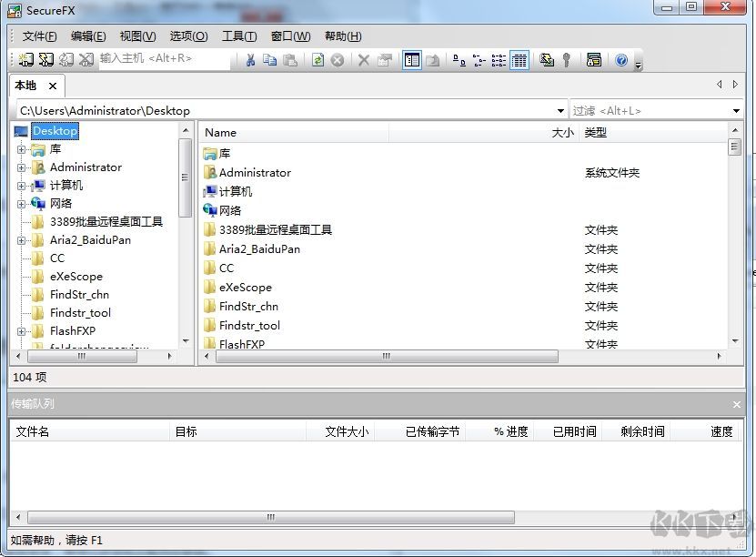Click the previous tab arrow
Screen dimensions: 756x557
pos(720,85)
